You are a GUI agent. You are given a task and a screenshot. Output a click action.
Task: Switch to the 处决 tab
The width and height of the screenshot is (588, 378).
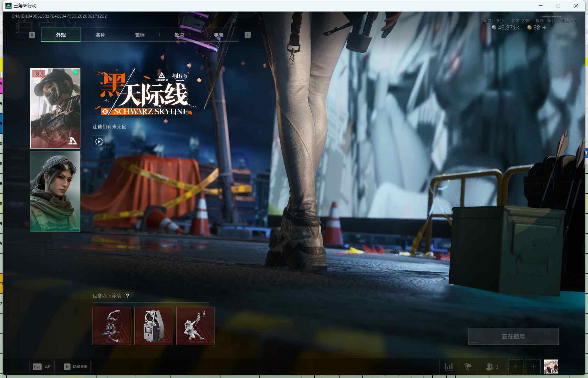[x=179, y=35]
